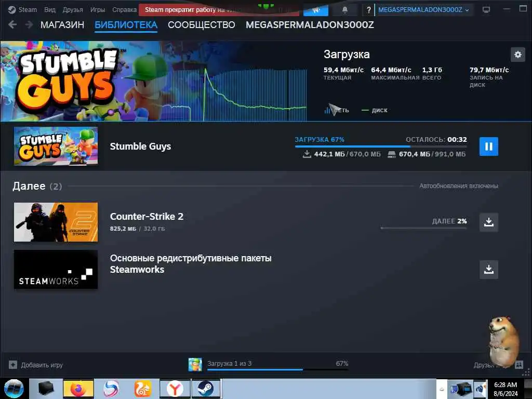The width and height of the screenshot is (532, 399).
Task: Click Автообновления включены link
Action: click(459, 185)
